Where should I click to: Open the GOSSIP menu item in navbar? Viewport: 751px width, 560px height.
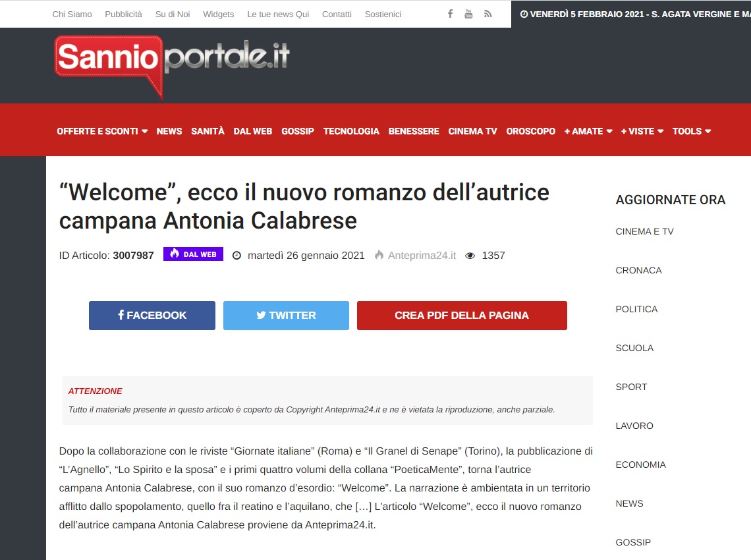click(297, 131)
